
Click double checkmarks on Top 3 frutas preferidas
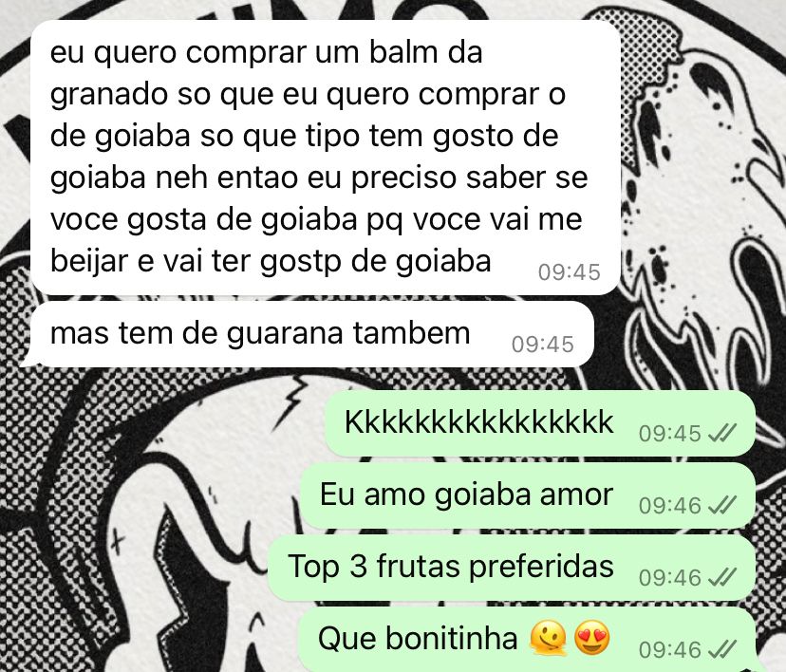(721, 577)
